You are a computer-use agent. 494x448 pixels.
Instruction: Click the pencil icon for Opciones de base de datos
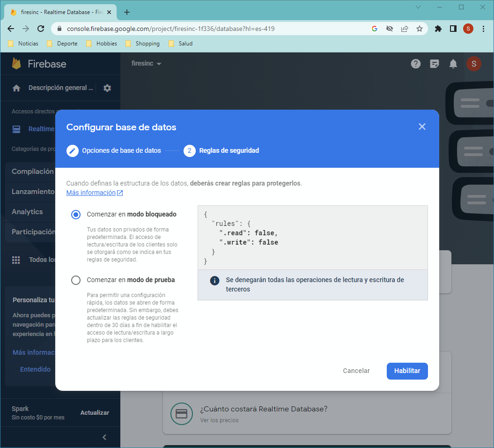pyautogui.click(x=72, y=151)
